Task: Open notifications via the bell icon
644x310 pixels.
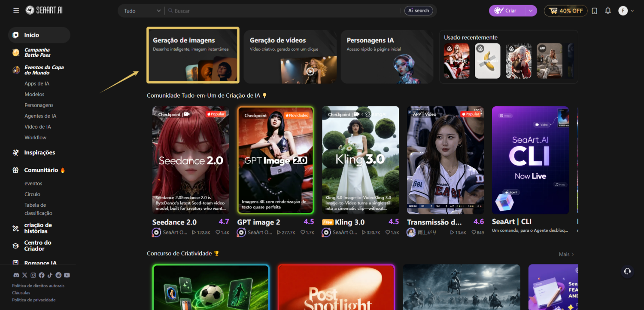Action: click(x=608, y=11)
